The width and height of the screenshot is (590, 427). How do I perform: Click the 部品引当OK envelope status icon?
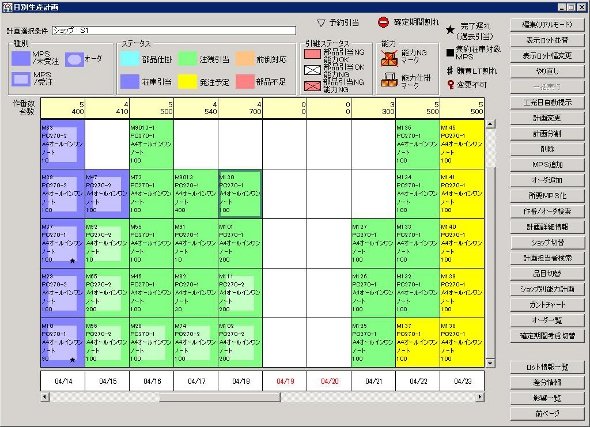pos(312,70)
